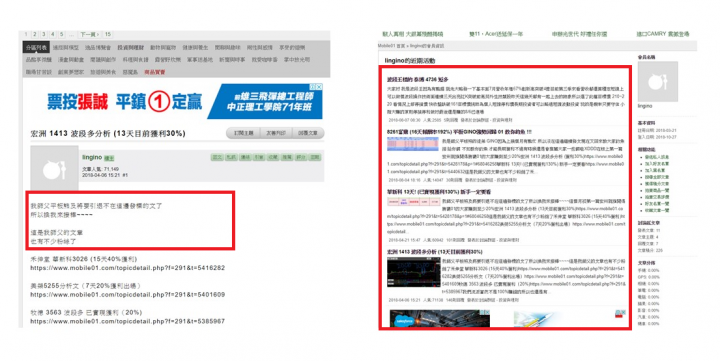Go to page 2 of the thread
Viewport: 720px width, 361px height.
coord(34,34)
